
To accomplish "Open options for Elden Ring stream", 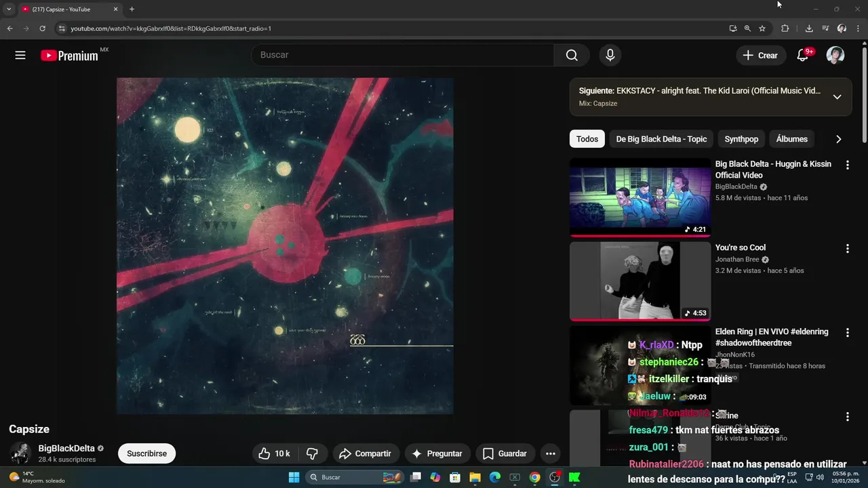I will [x=847, y=333].
